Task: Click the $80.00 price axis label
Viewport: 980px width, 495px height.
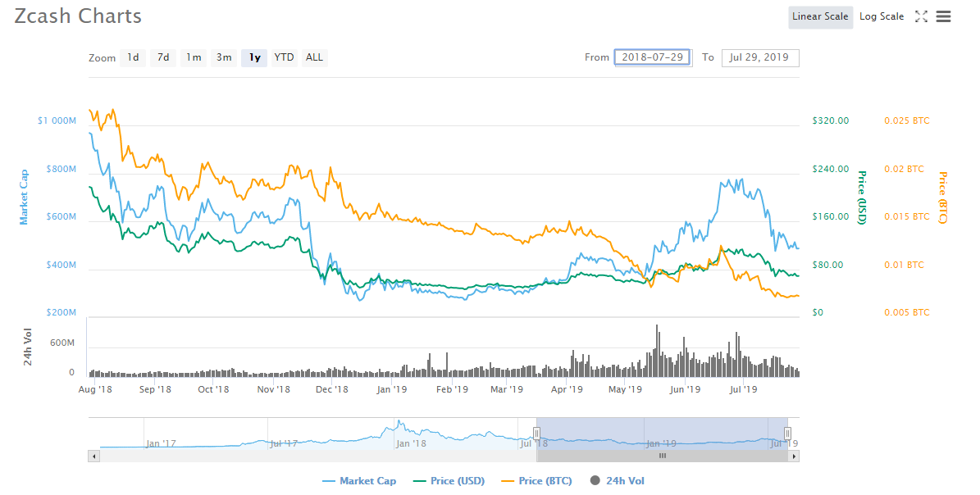Action: coord(829,266)
